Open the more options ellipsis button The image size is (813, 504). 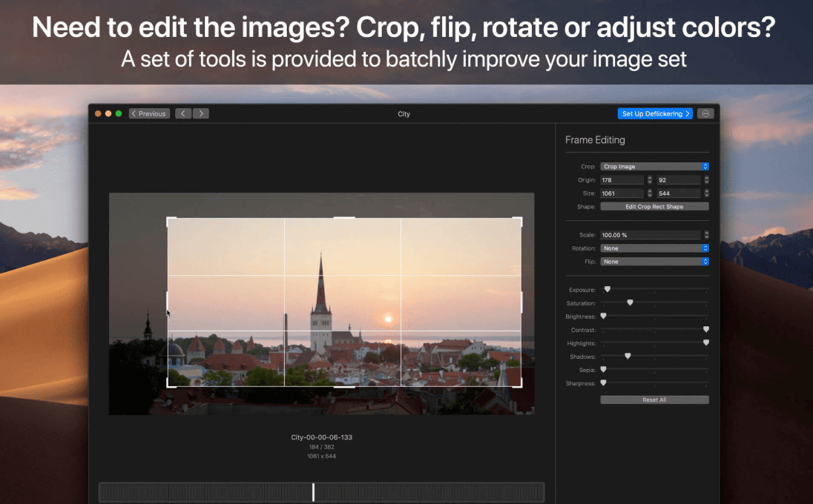click(705, 113)
